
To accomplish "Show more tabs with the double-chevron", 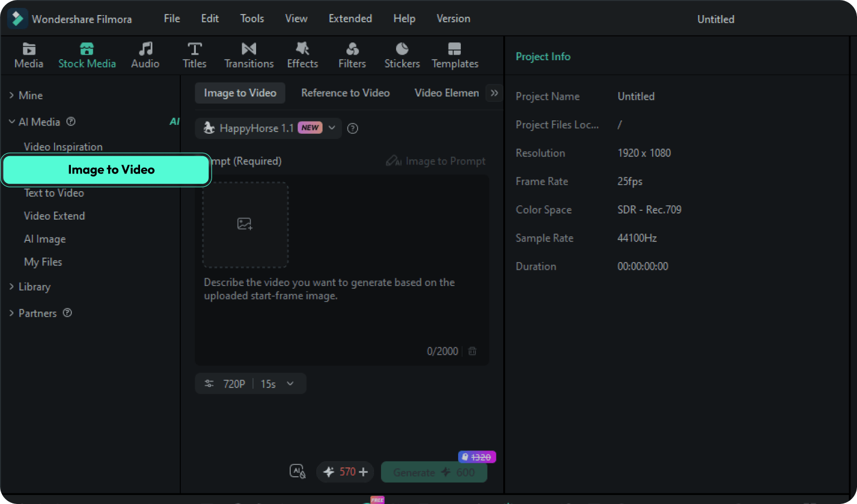I will [x=494, y=93].
